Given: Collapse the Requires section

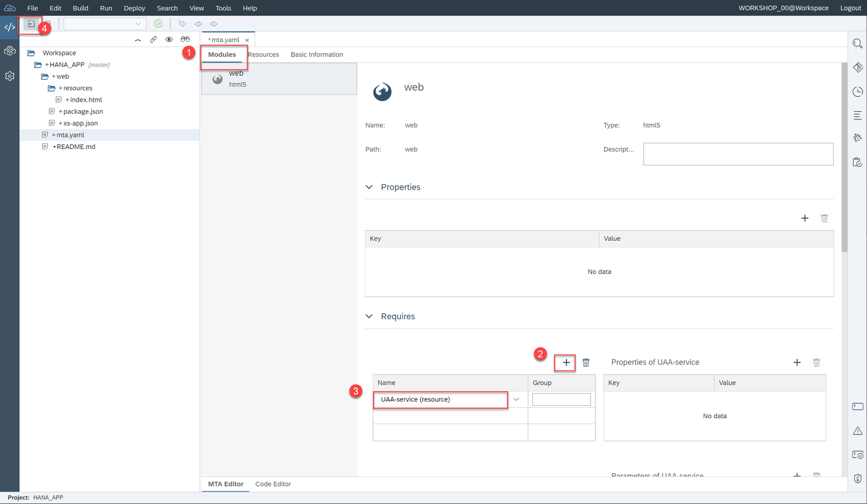Looking at the screenshot, I should [370, 316].
